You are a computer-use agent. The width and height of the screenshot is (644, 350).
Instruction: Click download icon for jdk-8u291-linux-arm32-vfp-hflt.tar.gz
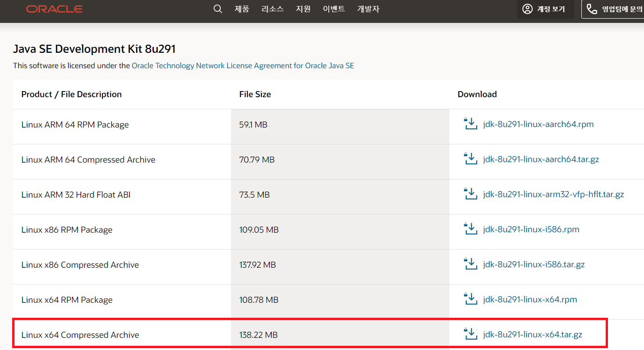tap(470, 194)
